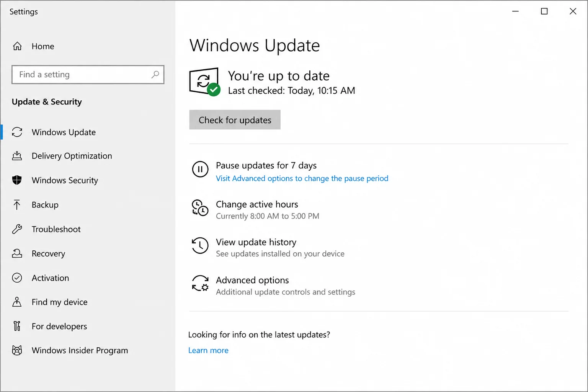Click the Windows Update sync arrows sidebar icon

17,132
